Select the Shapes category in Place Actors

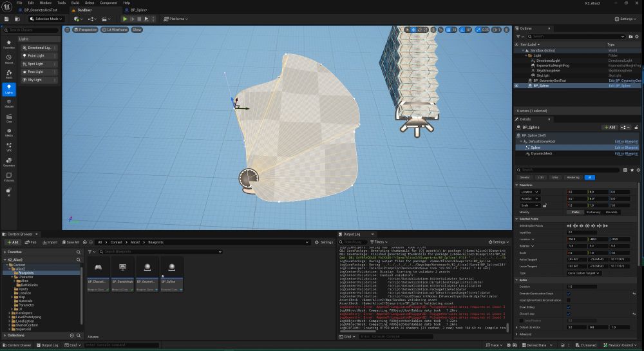click(8, 104)
